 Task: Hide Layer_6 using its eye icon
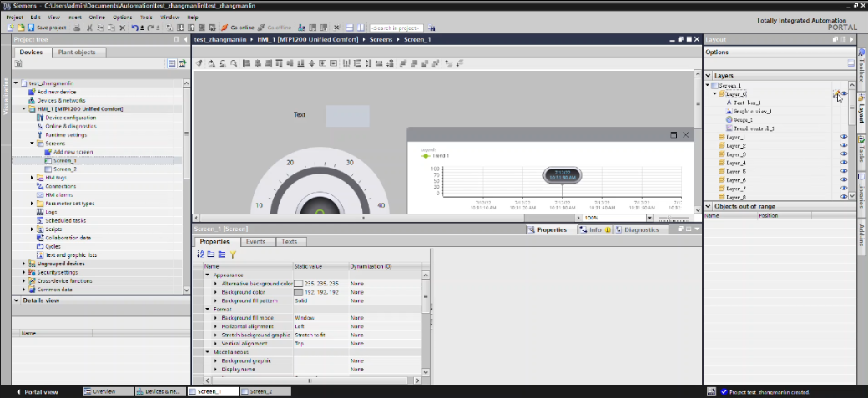tap(844, 180)
